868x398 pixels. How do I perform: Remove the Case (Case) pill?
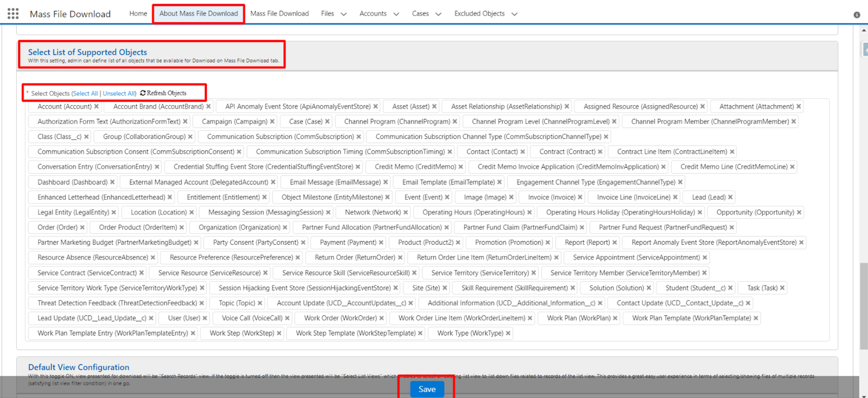[327, 122]
